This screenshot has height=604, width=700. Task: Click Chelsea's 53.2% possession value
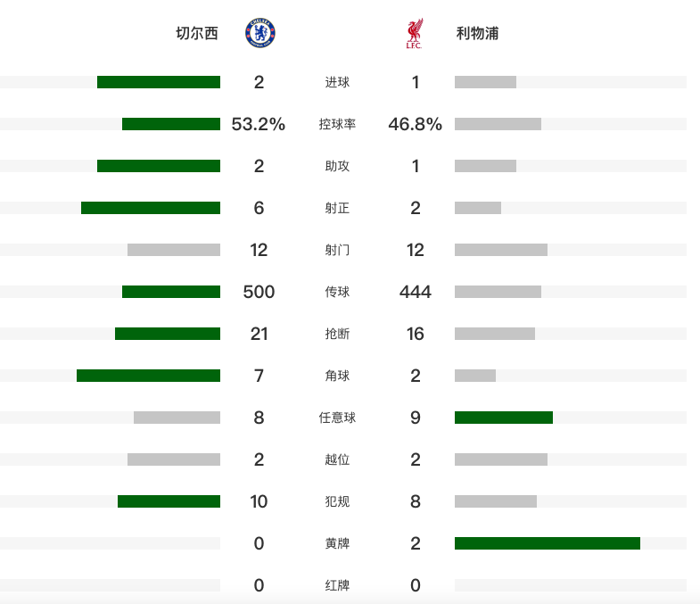259,124
